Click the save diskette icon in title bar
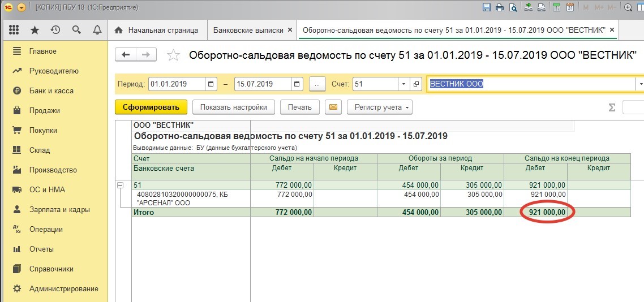Viewport: 644px width, 302px height. (x=486, y=8)
